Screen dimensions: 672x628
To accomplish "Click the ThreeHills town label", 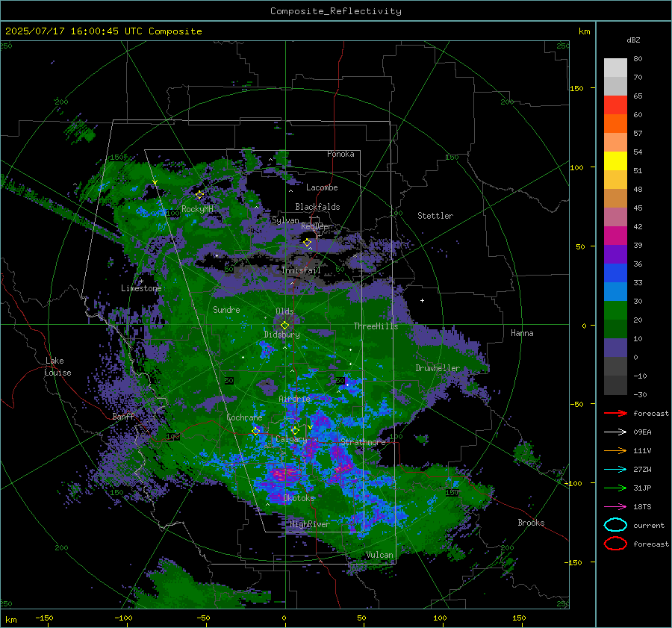I will [x=376, y=326].
